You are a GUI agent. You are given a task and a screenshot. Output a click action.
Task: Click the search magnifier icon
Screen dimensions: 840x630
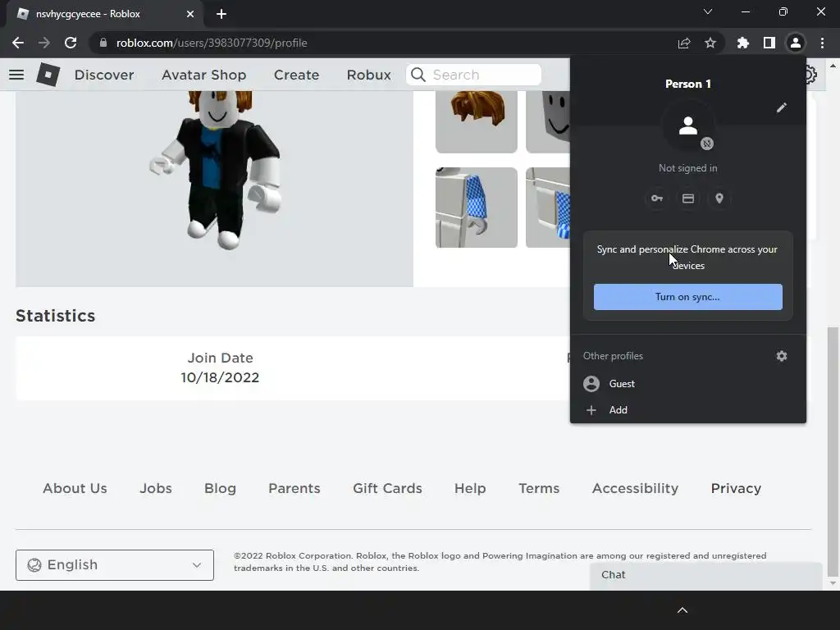tap(418, 75)
